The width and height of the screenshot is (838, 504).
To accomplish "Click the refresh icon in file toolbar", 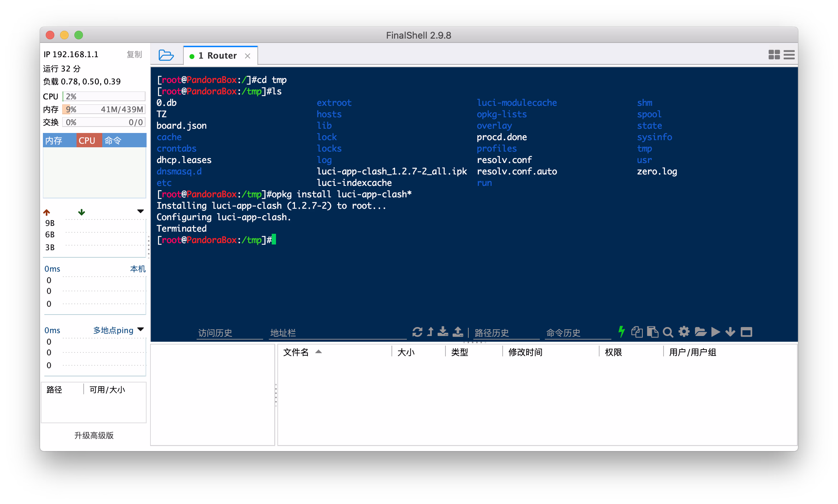I will click(417, 332).
